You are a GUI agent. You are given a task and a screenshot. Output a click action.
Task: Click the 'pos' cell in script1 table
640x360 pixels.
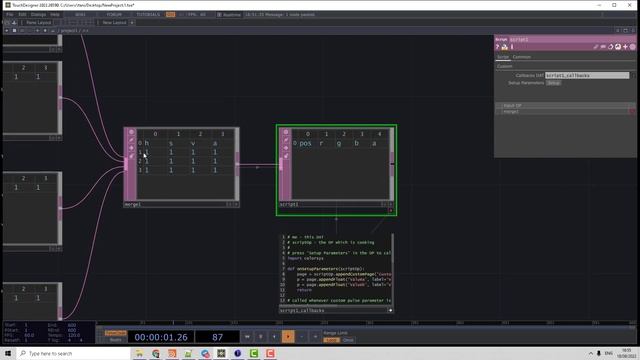pyautogui.click(x=305, y=143)
